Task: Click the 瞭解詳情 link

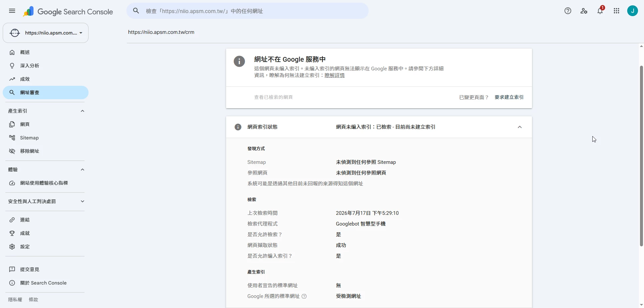Action: click(x=334, y=75)
